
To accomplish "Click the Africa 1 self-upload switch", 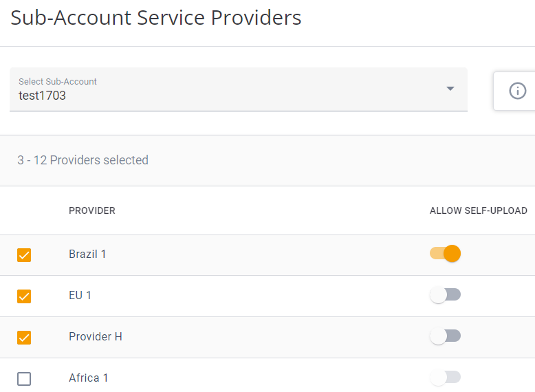I will pos(445,377).
